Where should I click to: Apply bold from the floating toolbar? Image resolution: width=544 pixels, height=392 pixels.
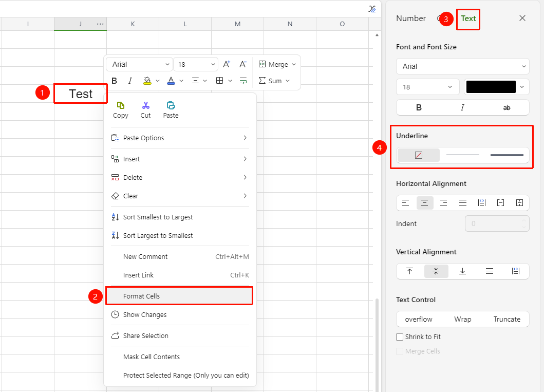(x=115, y=81)
